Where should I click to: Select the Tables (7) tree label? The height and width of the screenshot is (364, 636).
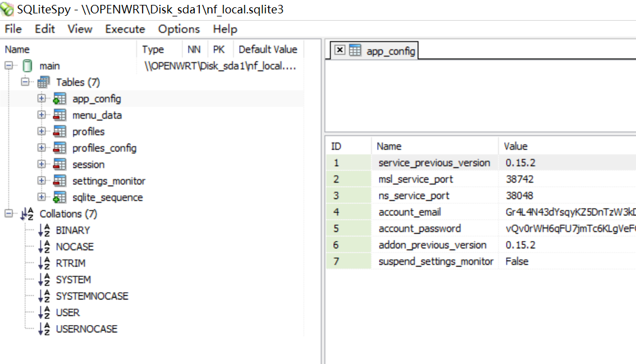[78, 82]
